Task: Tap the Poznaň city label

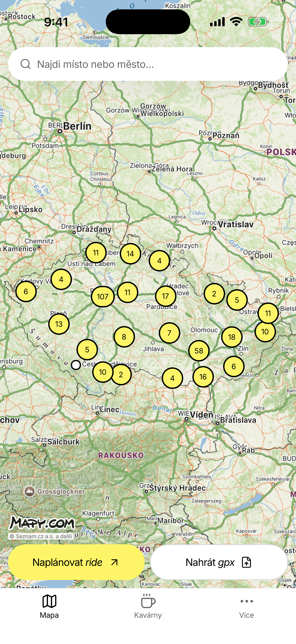Action: tap(226, 135)
